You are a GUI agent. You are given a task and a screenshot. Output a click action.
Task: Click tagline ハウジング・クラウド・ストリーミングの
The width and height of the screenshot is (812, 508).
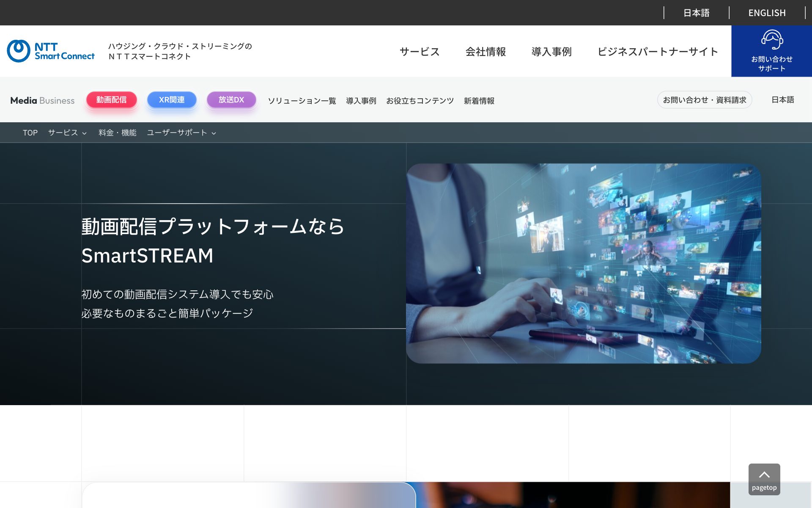click(180, 46)
